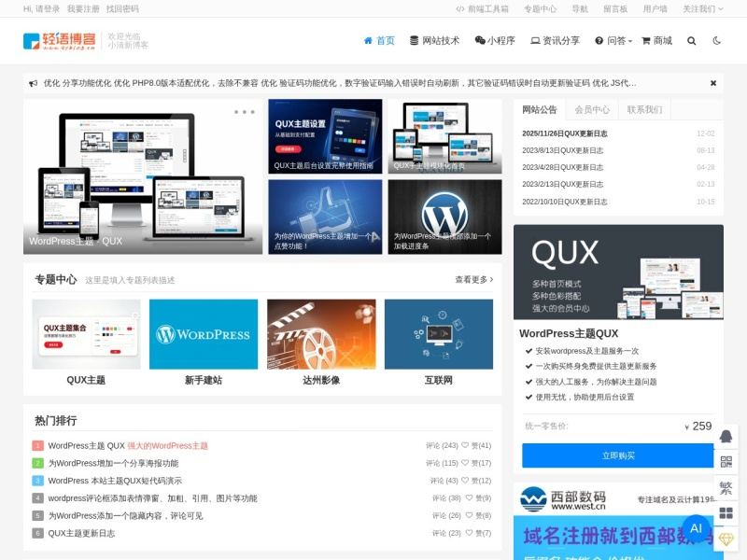Open the QUX主题 topic card

point(86,343)
